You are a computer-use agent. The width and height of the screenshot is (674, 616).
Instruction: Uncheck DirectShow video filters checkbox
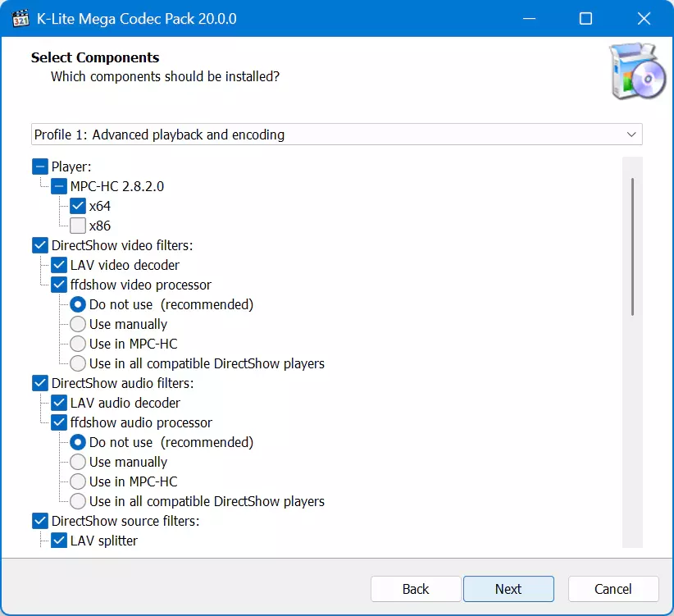pos(40,245)
